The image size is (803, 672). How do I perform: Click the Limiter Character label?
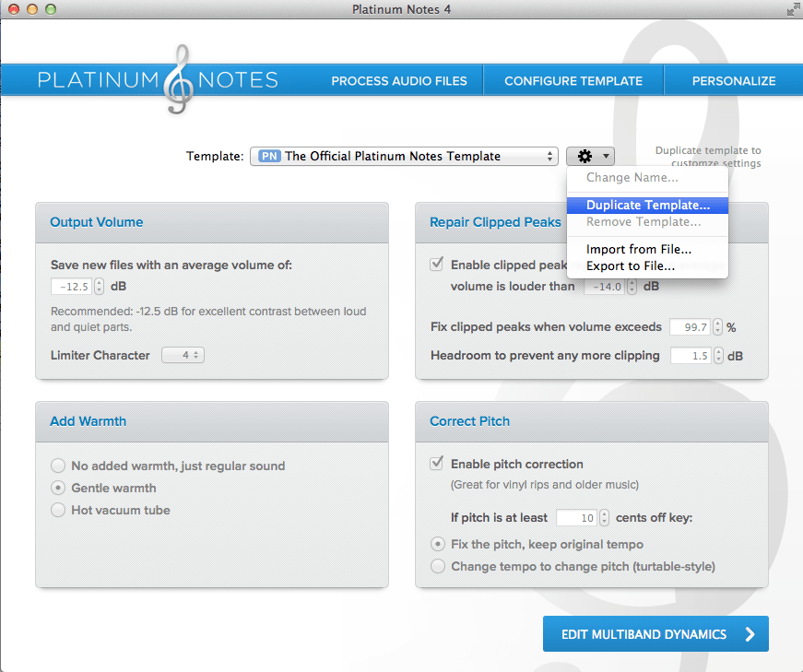(x=100, y=356)
